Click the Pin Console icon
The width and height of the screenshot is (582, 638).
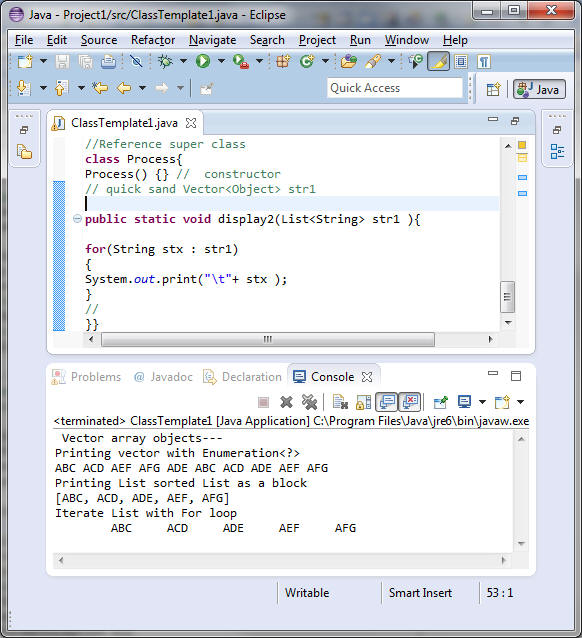point(440,402)
